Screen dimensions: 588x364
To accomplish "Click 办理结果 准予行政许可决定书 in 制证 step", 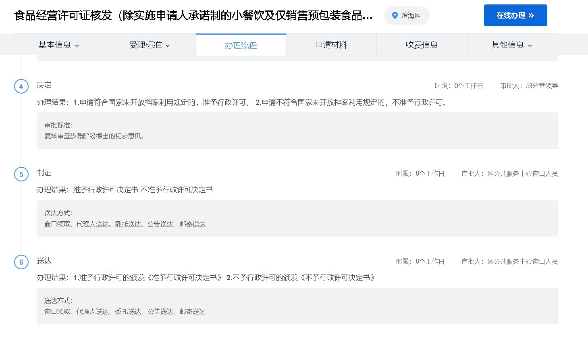I will click(x=125, y=190).
